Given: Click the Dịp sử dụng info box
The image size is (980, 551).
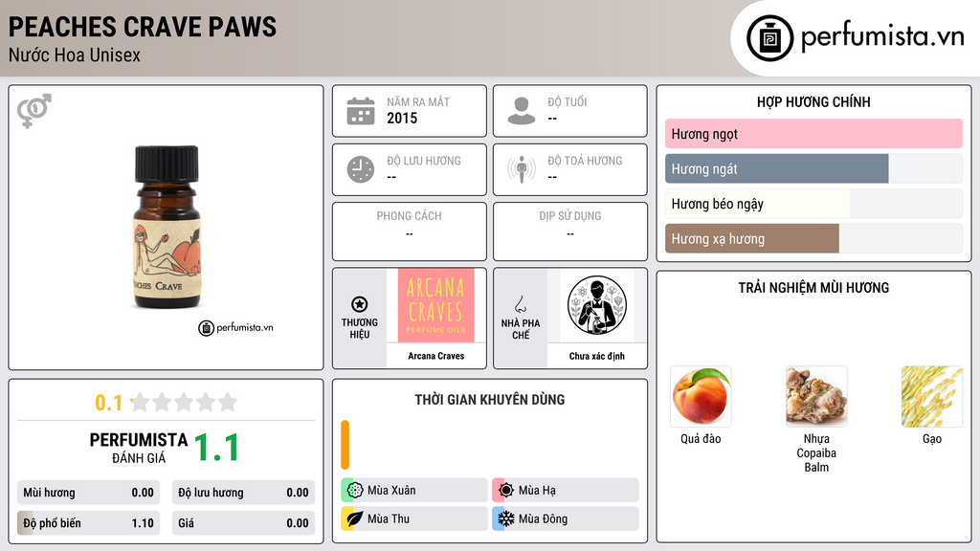Looking at the screenshot, I should (x=570, y=231).
